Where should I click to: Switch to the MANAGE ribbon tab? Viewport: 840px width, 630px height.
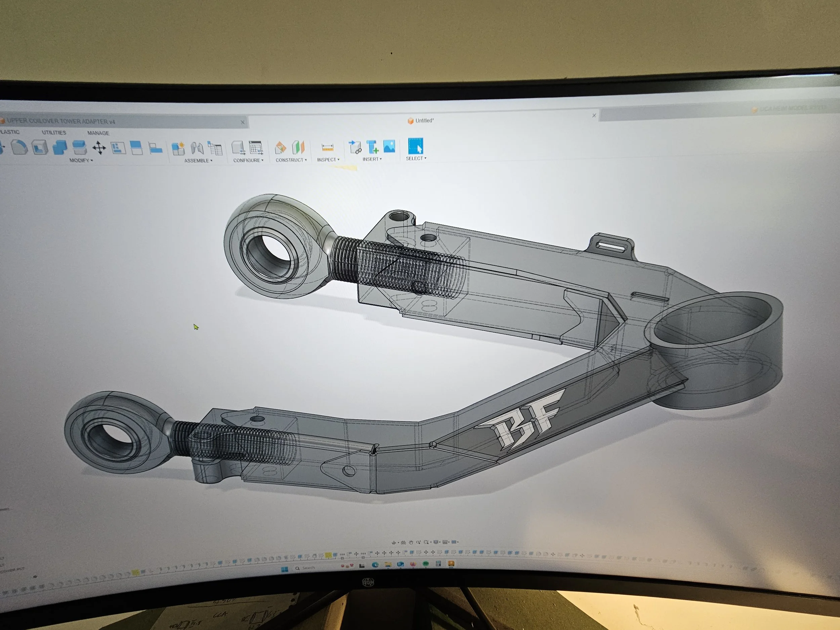(x=99, y=133)
